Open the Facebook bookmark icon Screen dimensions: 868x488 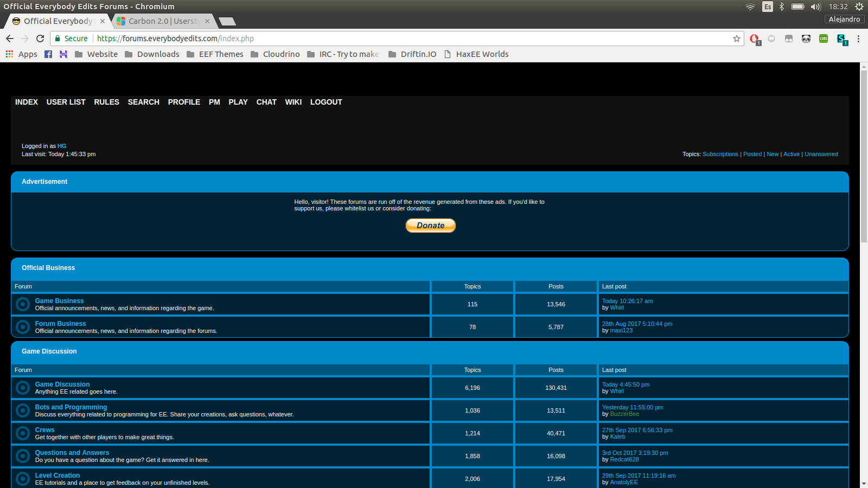pyautogui.click(x=48, y=54)
